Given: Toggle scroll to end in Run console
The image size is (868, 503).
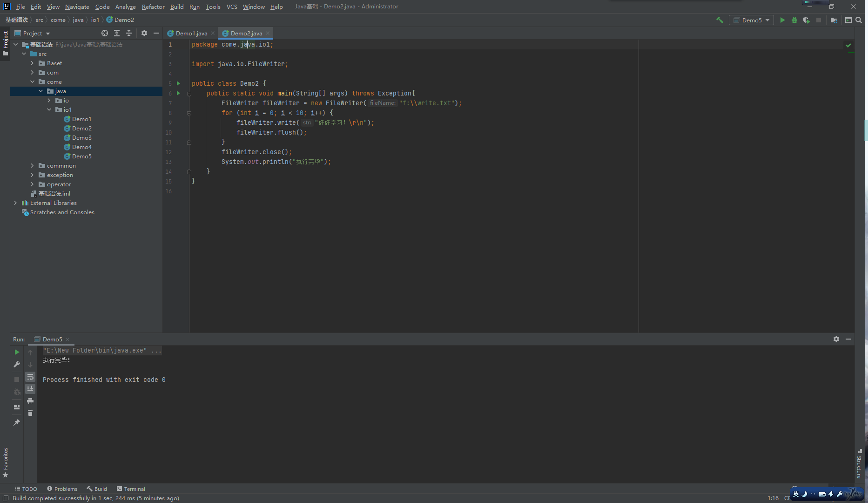Looking at the screenshot, I should click(30, 389).
